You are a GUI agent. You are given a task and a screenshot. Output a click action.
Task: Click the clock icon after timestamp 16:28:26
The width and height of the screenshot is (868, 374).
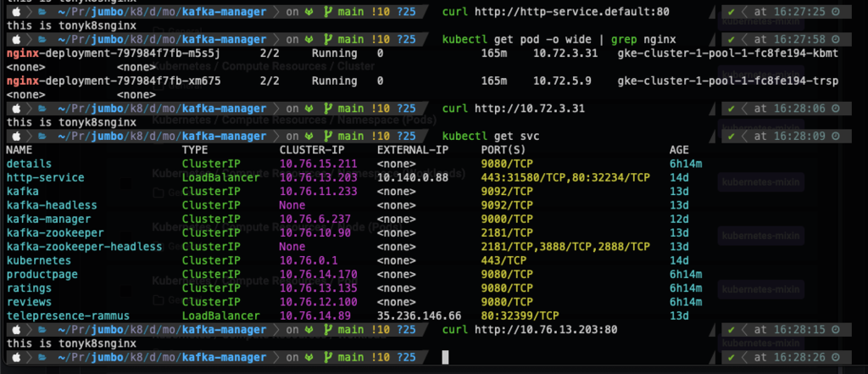point(835,357)
